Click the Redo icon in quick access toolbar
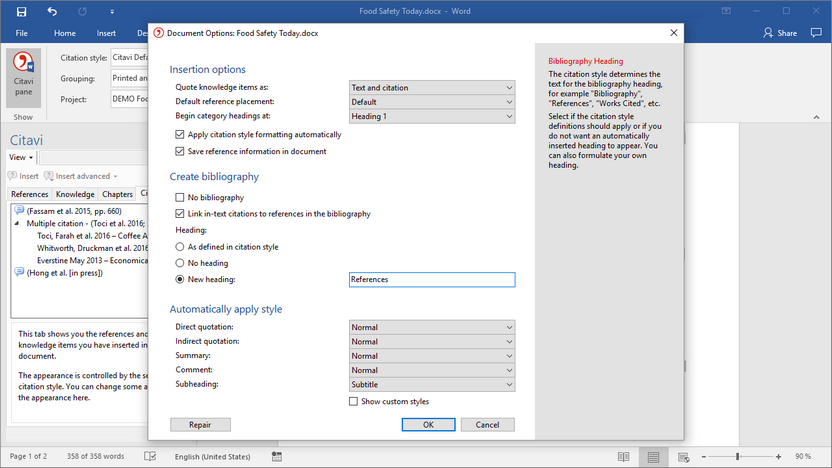The height and width of the screenshot is (468, 832). click(x=82, y=11)
